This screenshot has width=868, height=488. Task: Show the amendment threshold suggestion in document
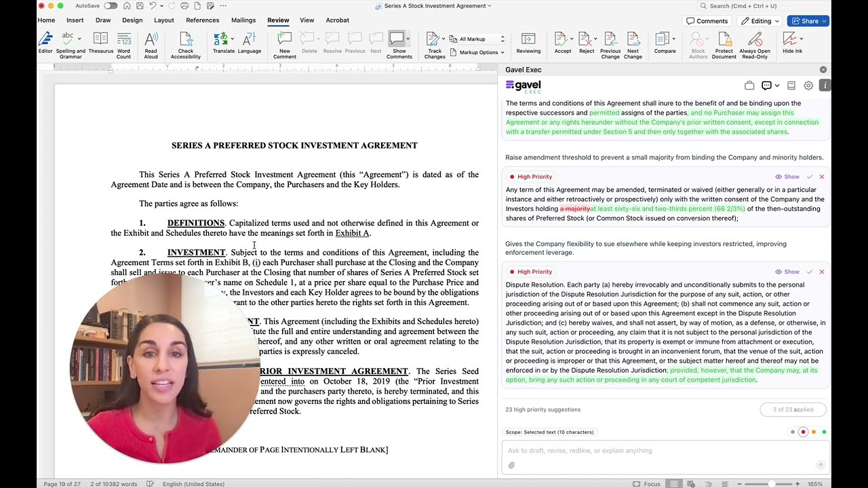pos(787,177)
